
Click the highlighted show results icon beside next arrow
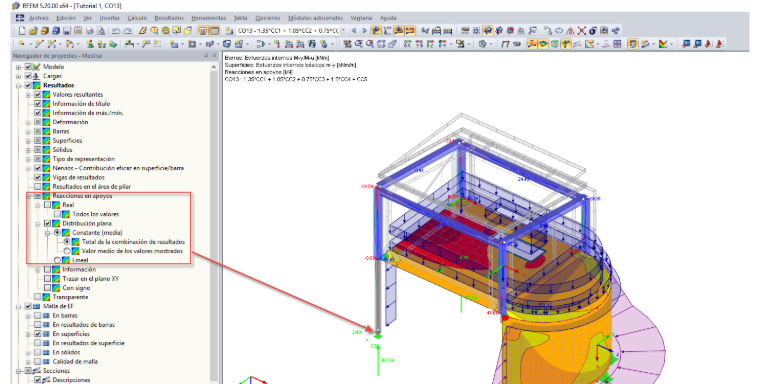376,31
